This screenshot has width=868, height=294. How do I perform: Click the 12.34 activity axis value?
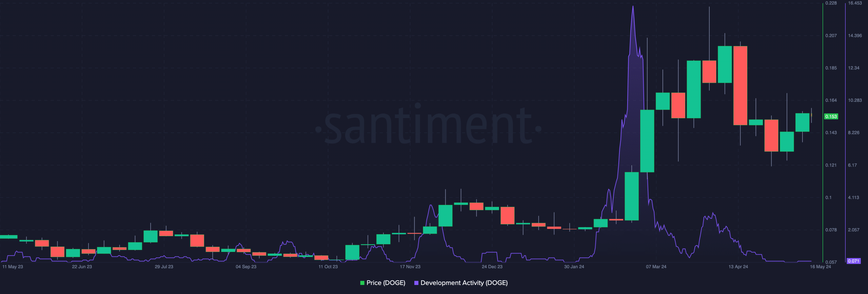pyautogui.click(x=854, y=68)
